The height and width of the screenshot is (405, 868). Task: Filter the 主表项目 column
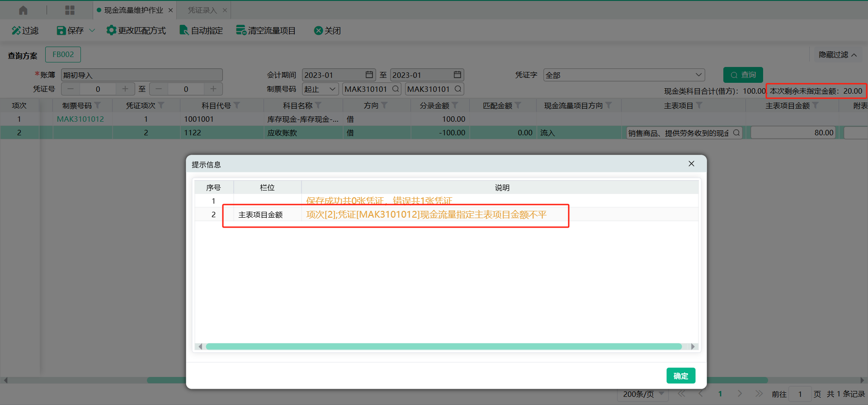(699, 105)
